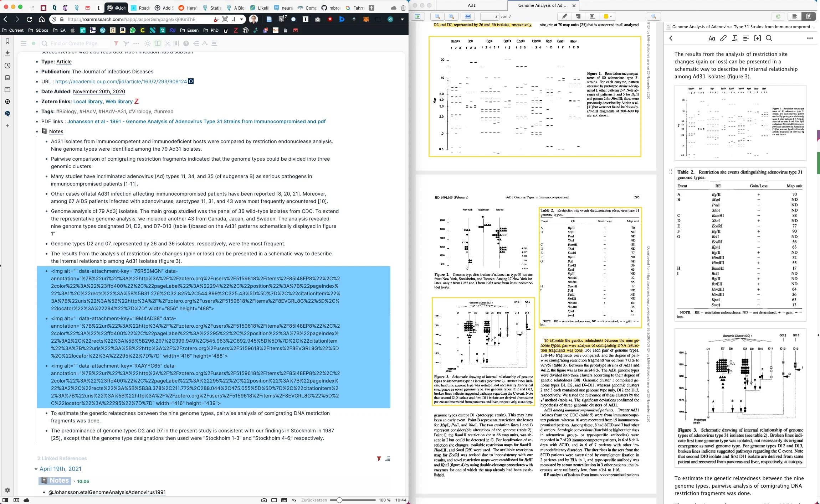Open the Roam help question icon
The height and width of the screenshot is (504, 820).
pos(186,43)
